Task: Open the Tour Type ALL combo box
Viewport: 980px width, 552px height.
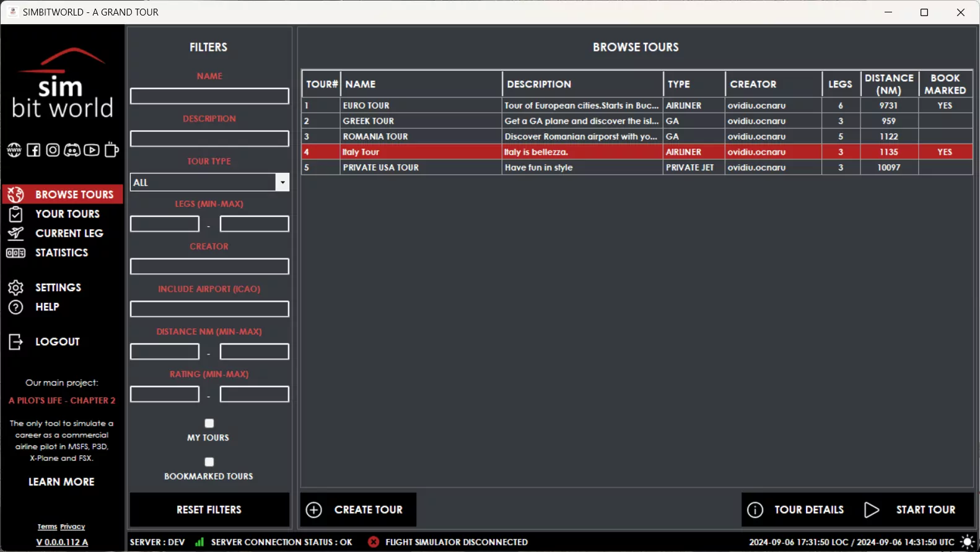Action: tap(203, 182)
